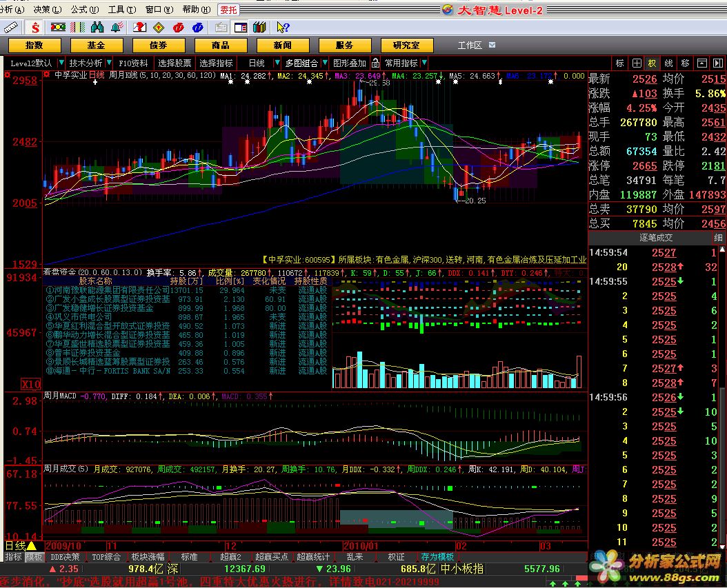727x588 pixels.
Task: Open the 决策 menu
Action: pos(48,10)
